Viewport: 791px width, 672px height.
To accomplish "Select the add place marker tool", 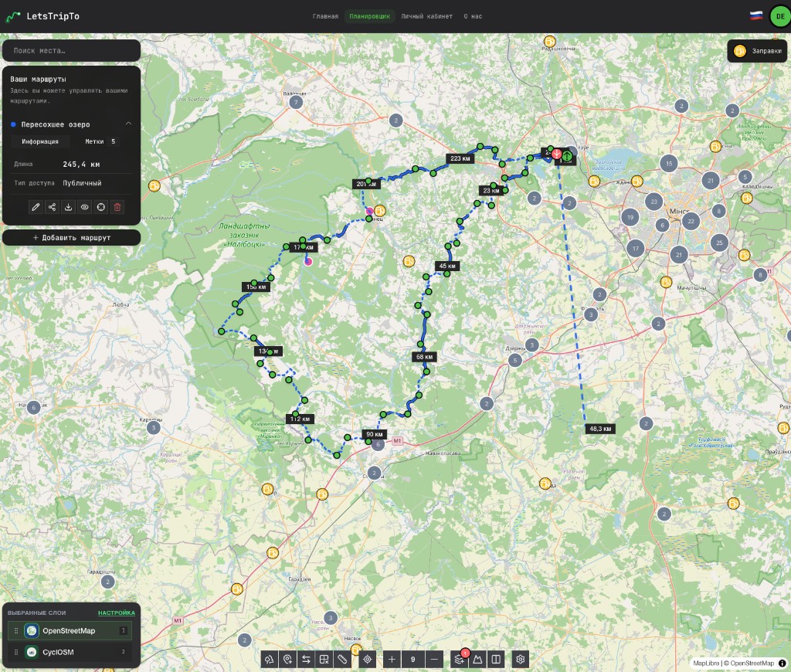I will 287,659.
